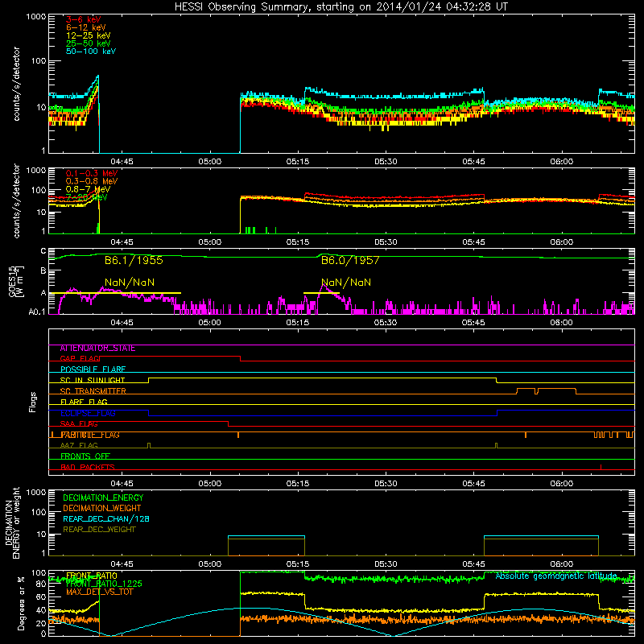Click the FRONT_RATIO legend entry
The image size is (644, 644).
tap(92, 576)
